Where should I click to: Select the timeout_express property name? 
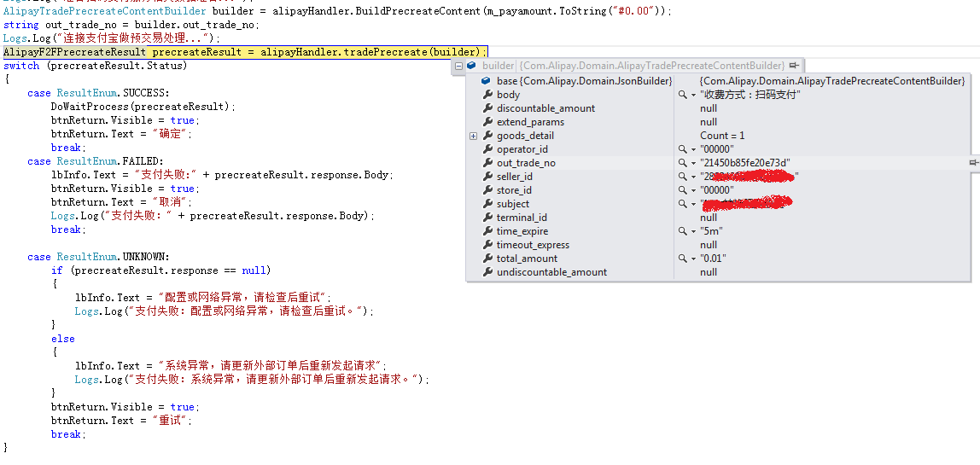(x=534, y=245)
